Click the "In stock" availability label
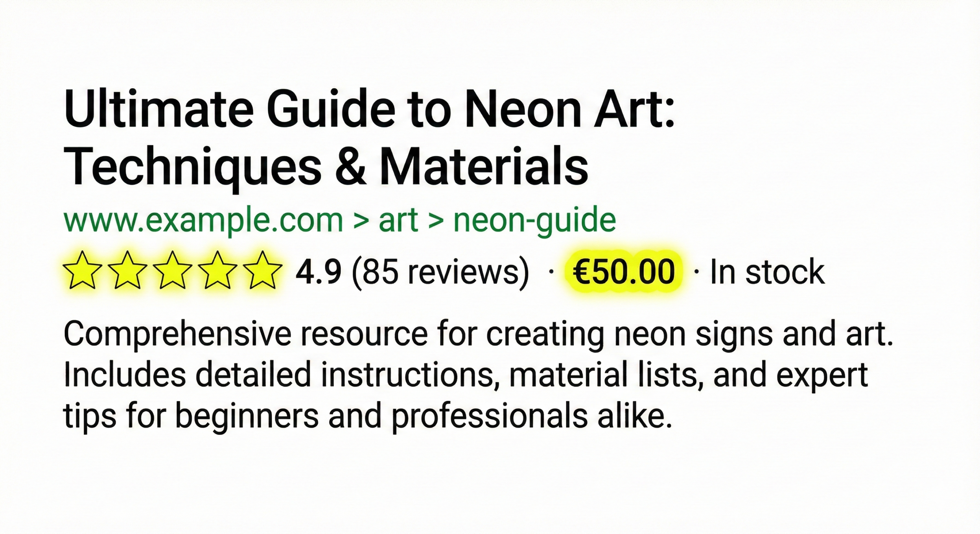Screen dimensions: 980x534 point(767,272)
